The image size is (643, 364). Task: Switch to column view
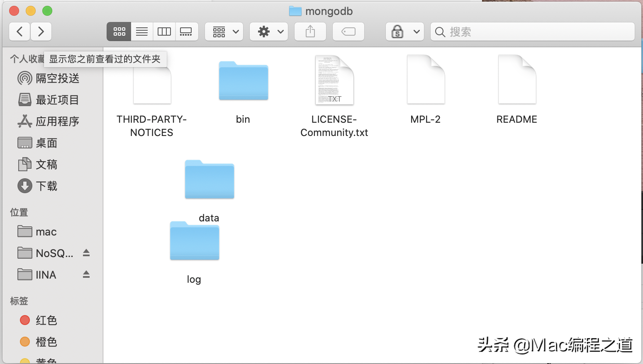click(x=164, y=32)
